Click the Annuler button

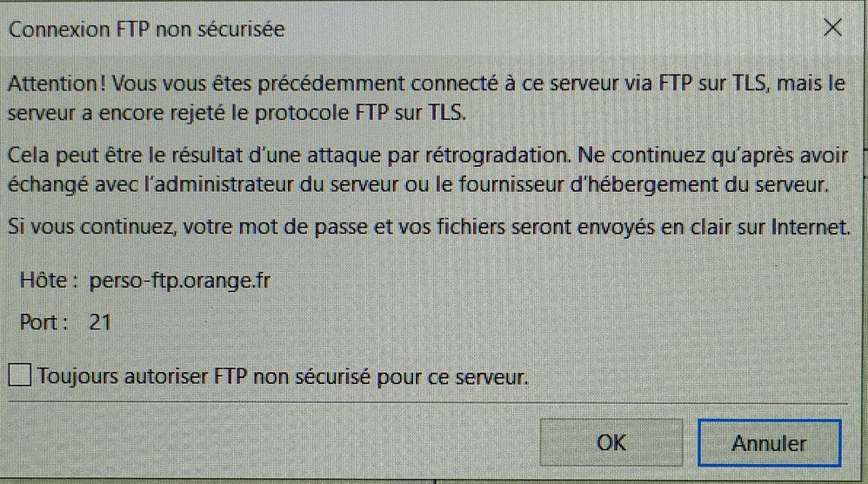769,443
